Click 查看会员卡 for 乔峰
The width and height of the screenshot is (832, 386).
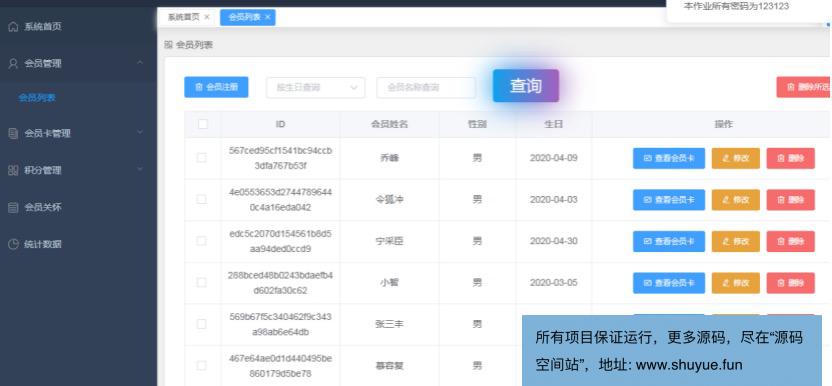(669, 158)
